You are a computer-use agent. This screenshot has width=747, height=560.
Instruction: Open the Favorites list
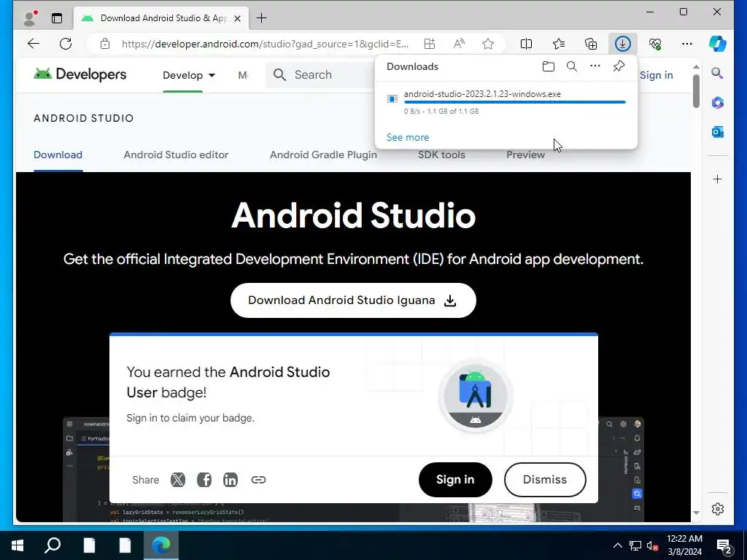click(x=559, y=44)
